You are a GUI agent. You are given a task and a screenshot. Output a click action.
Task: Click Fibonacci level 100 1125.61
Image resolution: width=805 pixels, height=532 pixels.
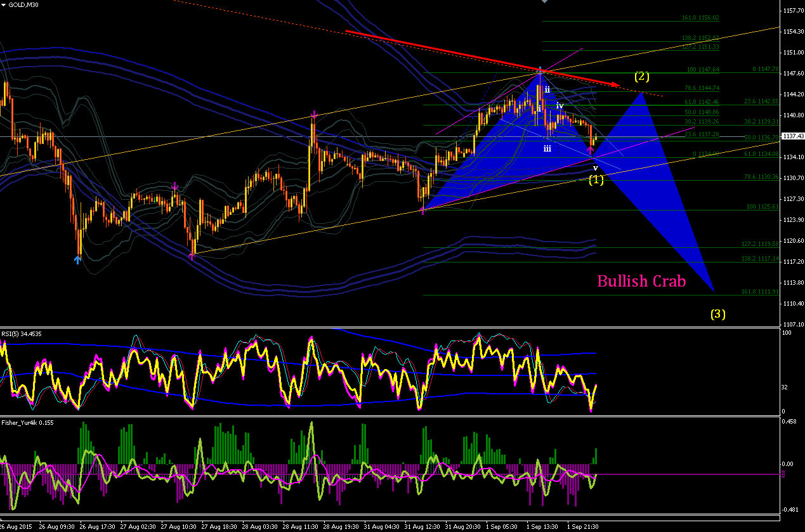pos(762,207)
